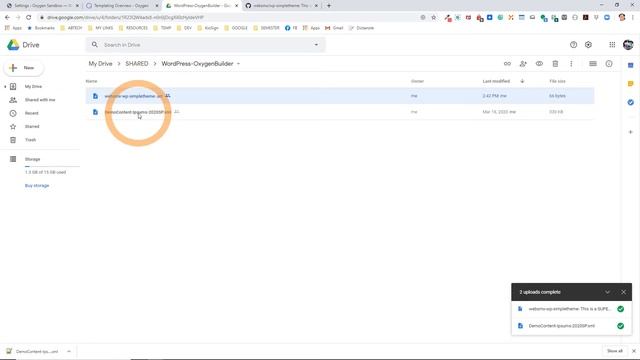Image resolution: width=640 pixels, height=360 pixels.
Task: Click Show all downloads
Action: 615,351
